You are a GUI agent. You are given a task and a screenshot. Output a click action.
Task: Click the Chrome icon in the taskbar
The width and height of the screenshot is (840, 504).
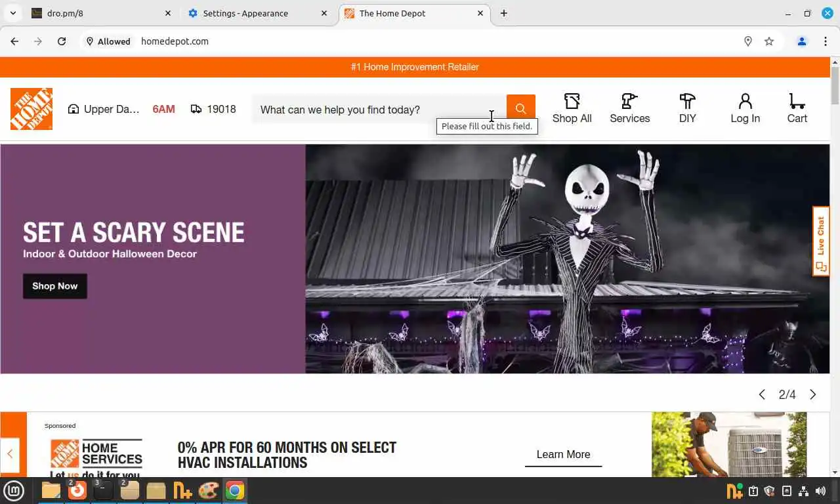pos(234,490)
